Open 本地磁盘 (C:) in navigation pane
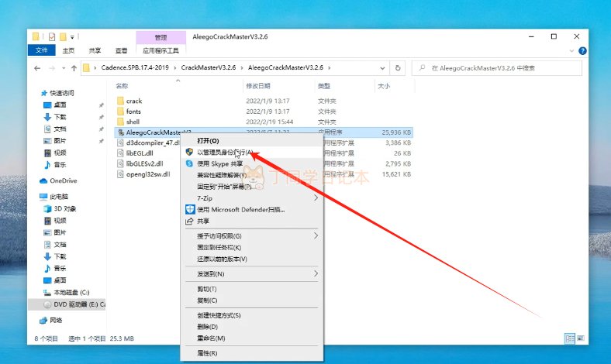The image size is (611, 364). pyautogui.click(x=66, y=293)
